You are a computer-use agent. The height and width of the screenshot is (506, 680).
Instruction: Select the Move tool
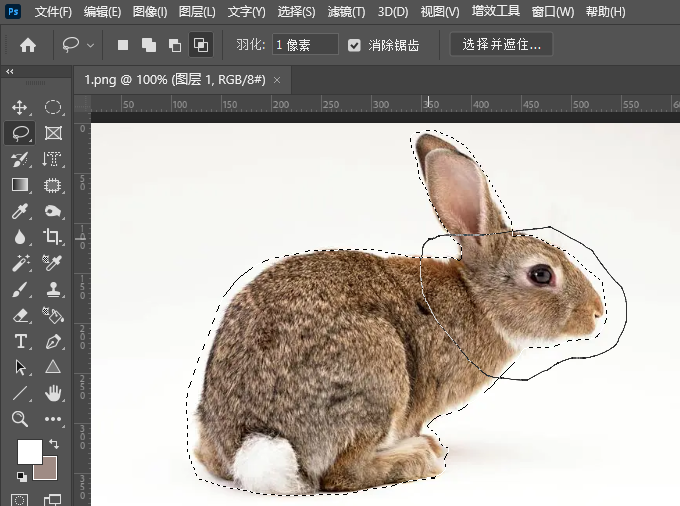point(20,107)
